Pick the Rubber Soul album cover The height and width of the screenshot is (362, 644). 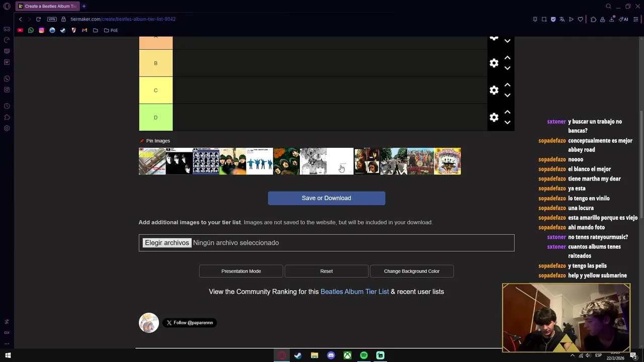(286, 161)
